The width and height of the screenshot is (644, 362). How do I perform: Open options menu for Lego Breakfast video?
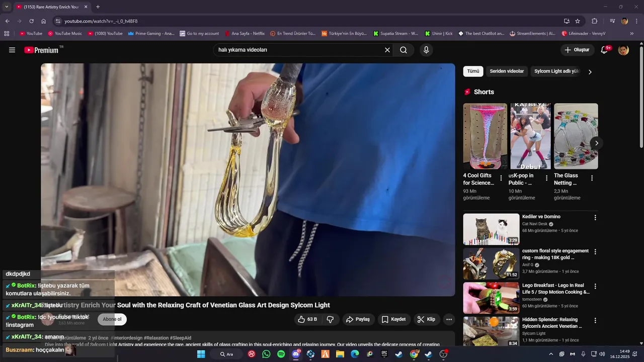595,286
